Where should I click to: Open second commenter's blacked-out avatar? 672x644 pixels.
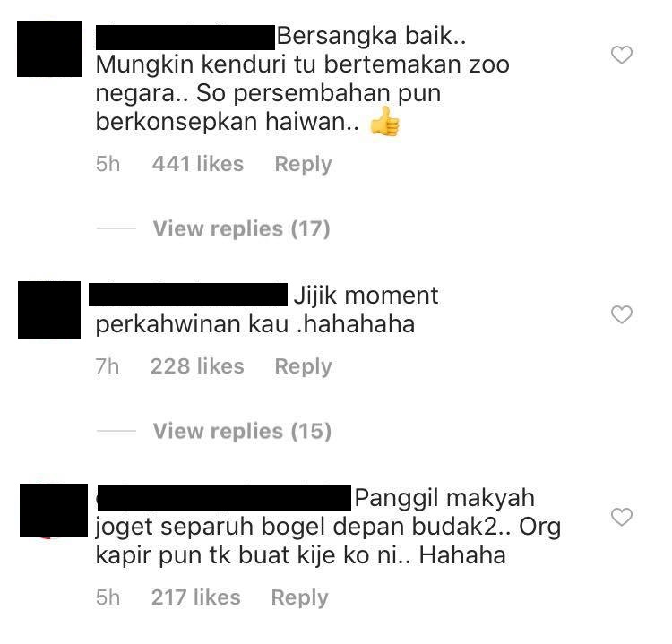tap(49, 310)
